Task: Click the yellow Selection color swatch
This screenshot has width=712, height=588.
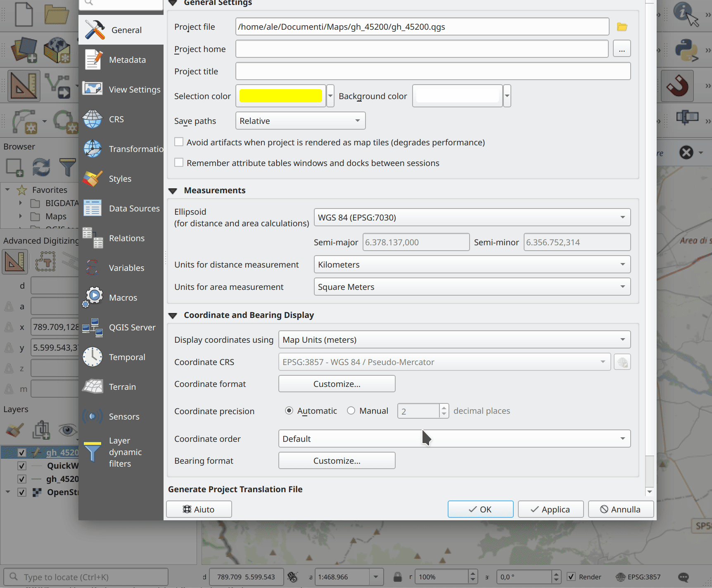Action: point(280,96)
